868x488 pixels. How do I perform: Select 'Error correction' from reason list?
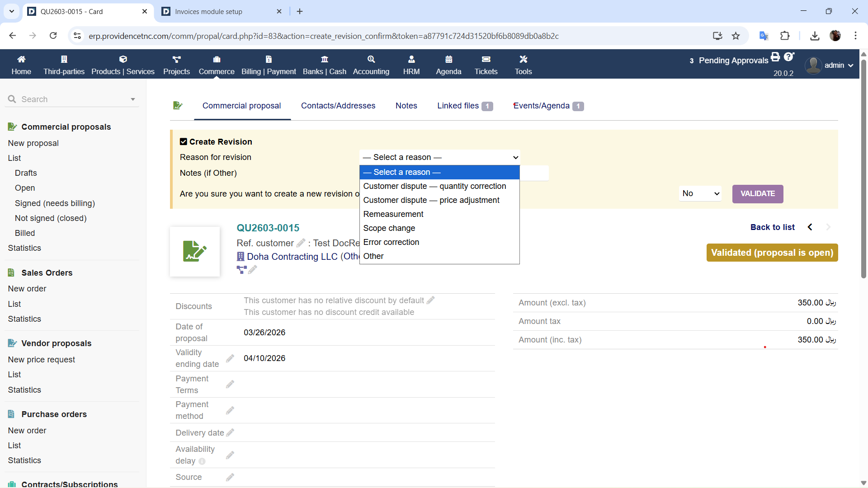(391, 242)
